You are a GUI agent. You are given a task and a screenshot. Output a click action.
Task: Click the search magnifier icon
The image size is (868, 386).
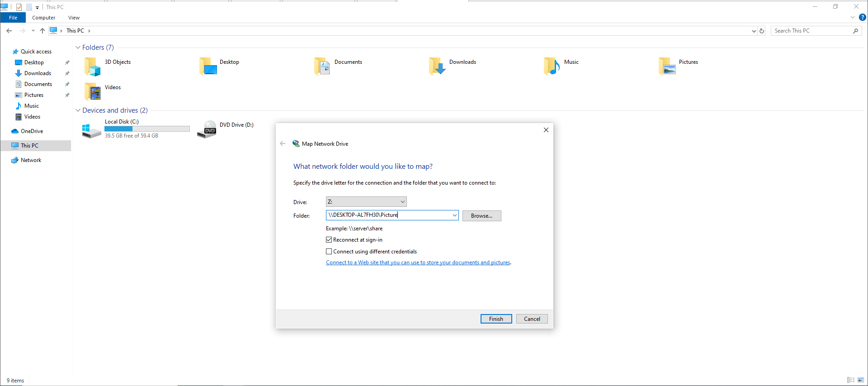[x=855, y=31]
